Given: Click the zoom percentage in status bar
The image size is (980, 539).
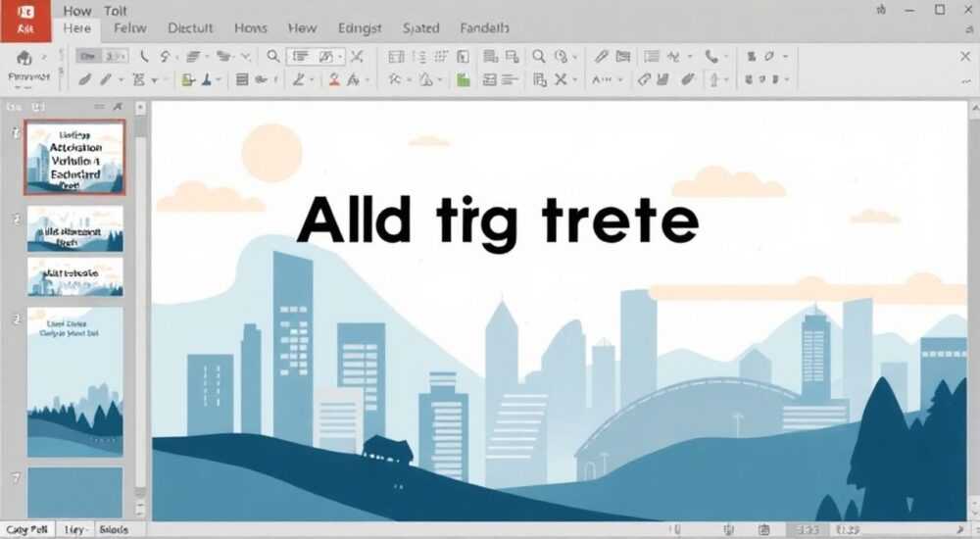Looking at the screenshot, I should tap(848, 529).
